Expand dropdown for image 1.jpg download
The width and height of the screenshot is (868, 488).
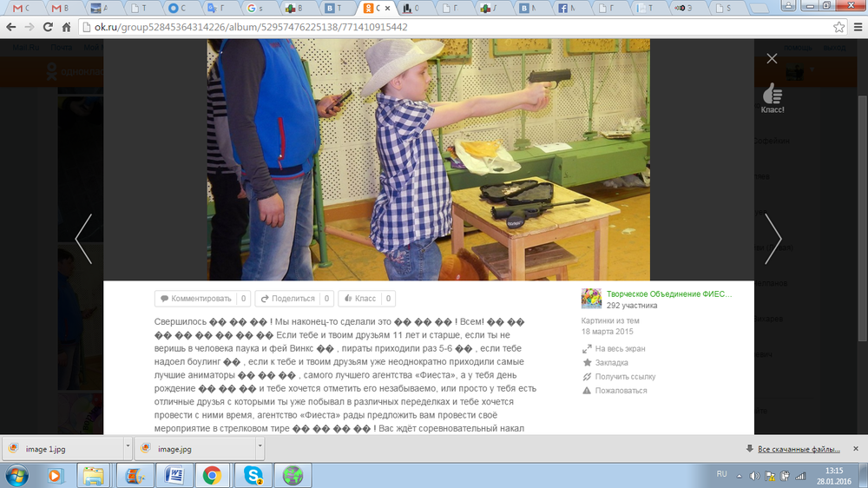(128, 449)
